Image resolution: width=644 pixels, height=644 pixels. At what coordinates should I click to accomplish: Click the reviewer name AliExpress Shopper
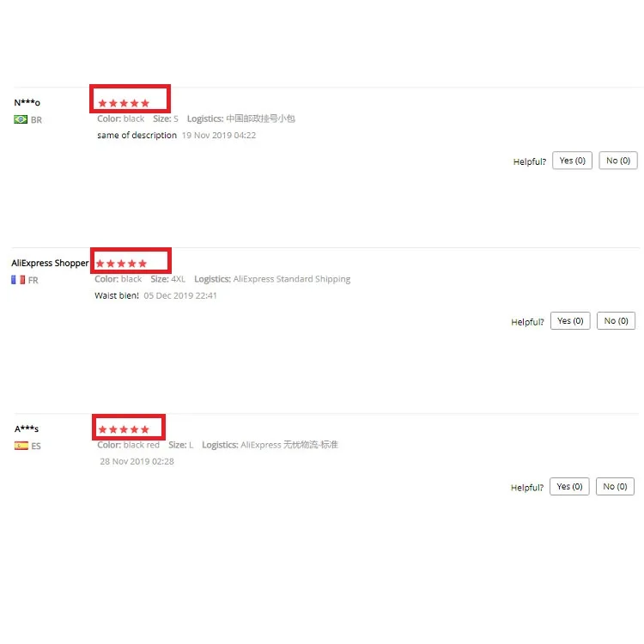(x=50, y=263)
